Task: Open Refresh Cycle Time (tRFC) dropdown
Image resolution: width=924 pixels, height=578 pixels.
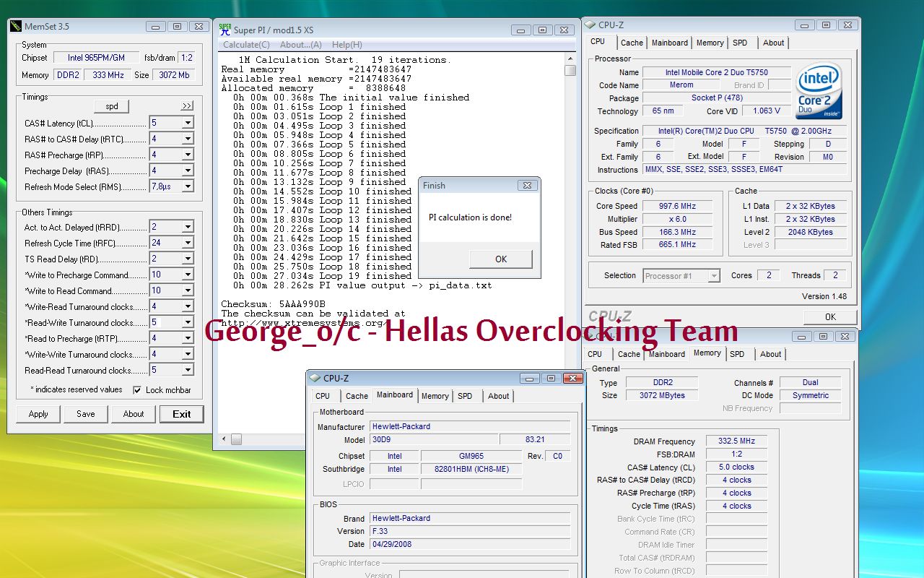Action: coord(188,243)
